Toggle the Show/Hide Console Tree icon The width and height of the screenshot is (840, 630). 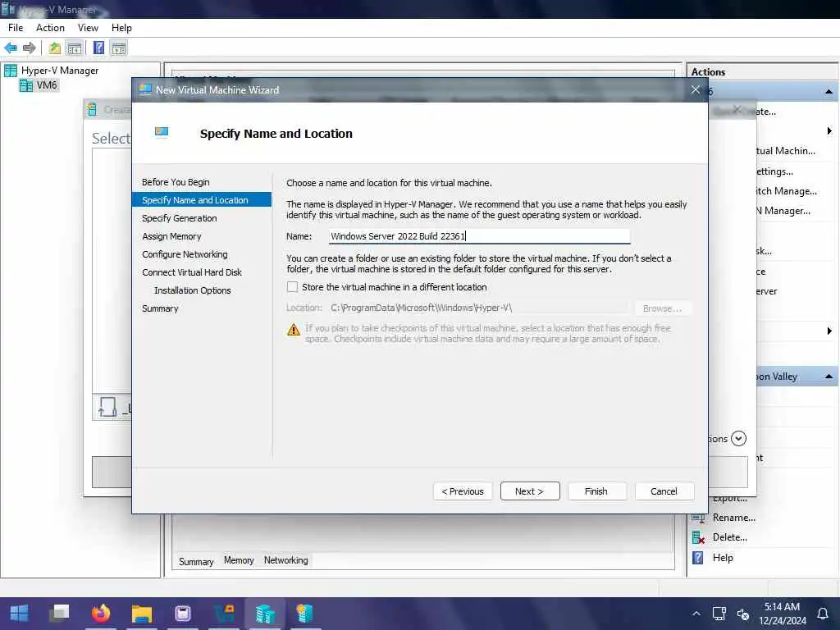75,48
